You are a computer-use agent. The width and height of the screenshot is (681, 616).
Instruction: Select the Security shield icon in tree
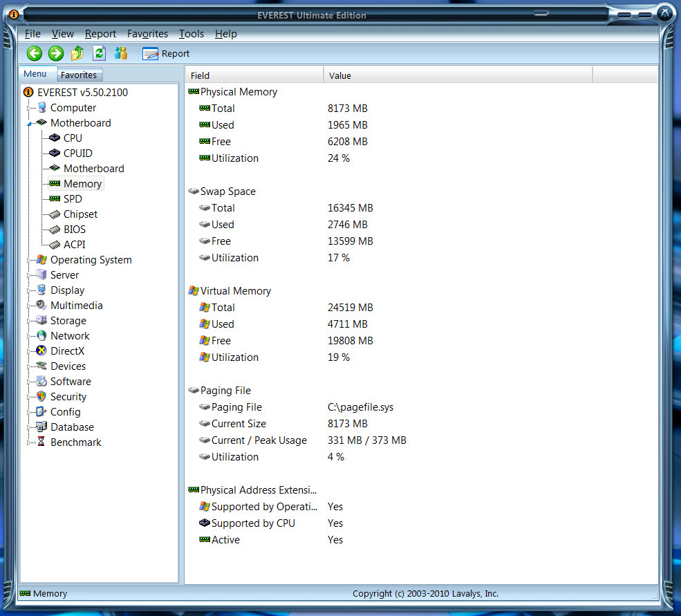[x=41, y=397]
